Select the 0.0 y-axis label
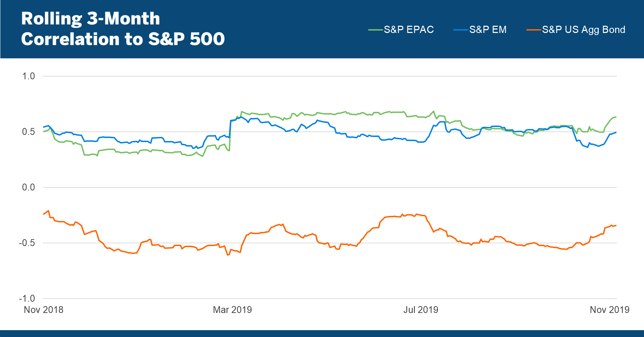644x337 pixels. (x=28, y=187)
